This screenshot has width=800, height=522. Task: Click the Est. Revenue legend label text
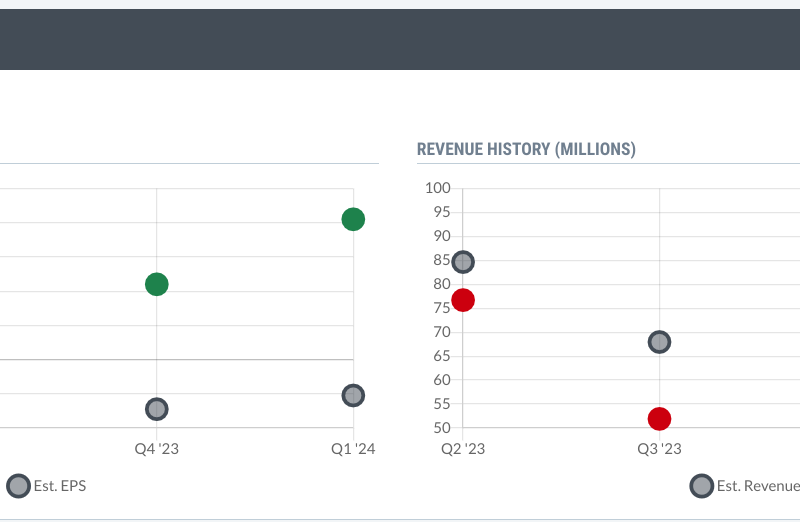758,486
